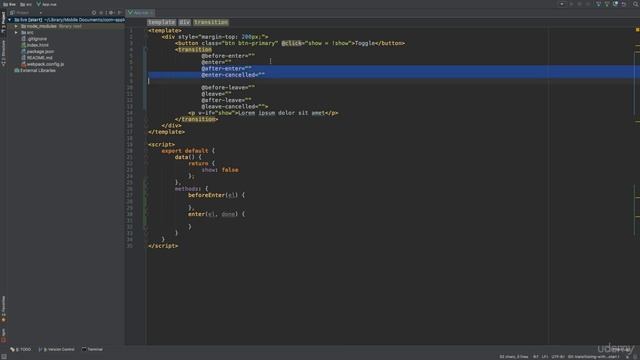
Task: Click the <script> opening tag
Action: coord(161,144)
